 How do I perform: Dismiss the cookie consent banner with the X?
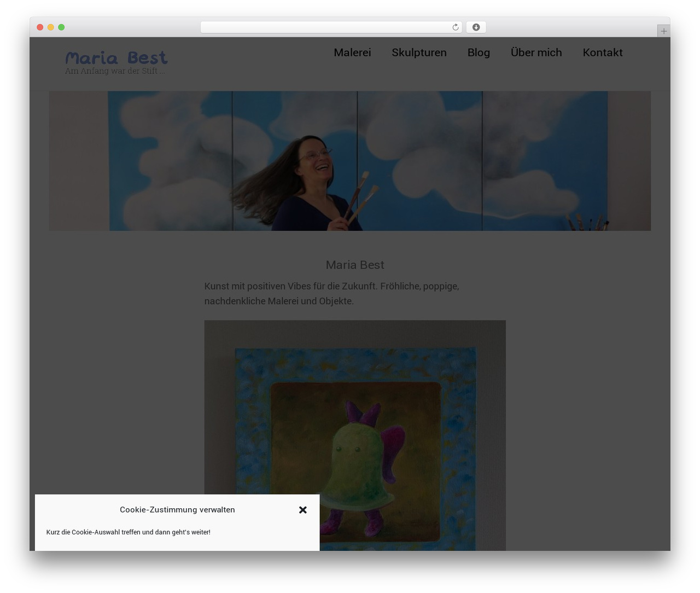(303, 510)
